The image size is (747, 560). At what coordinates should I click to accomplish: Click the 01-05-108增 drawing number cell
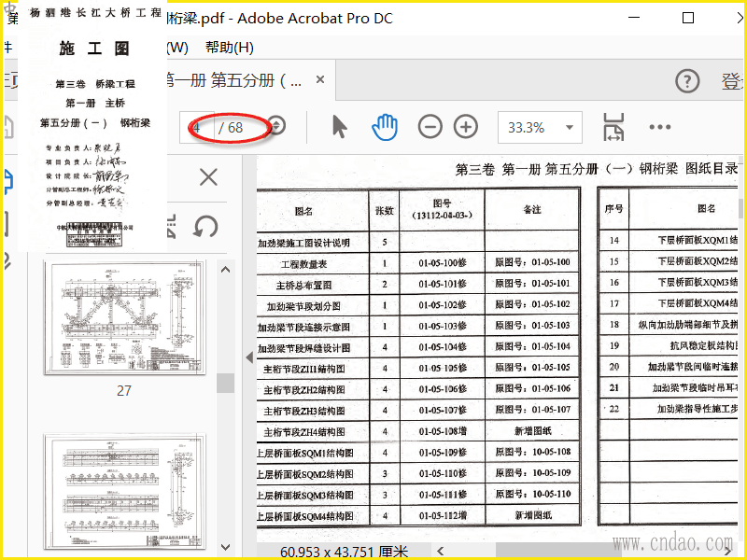tap(443, 431)
